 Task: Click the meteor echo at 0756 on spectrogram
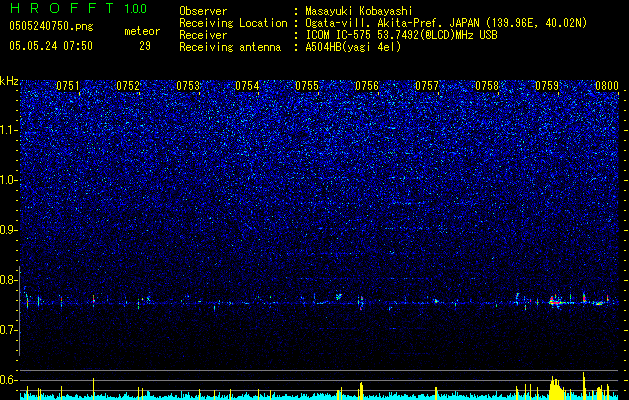[361, 302]
